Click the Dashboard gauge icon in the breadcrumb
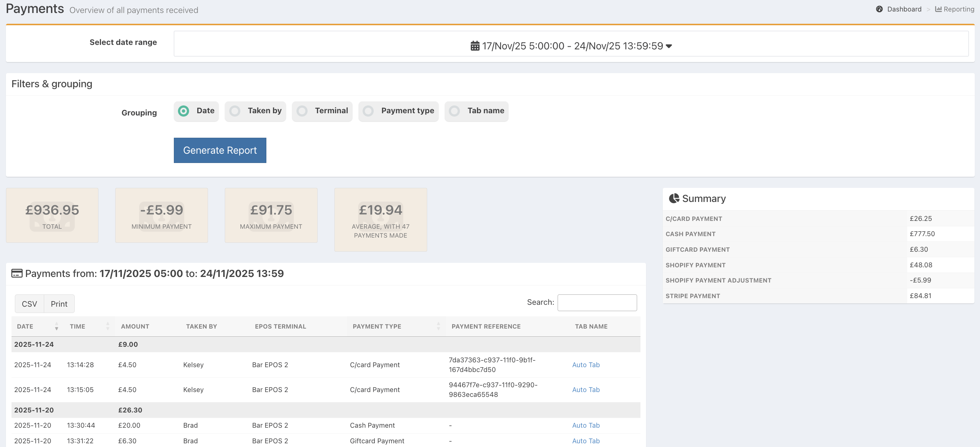Viewport: 980px width, 447px height. pos(879,9)
